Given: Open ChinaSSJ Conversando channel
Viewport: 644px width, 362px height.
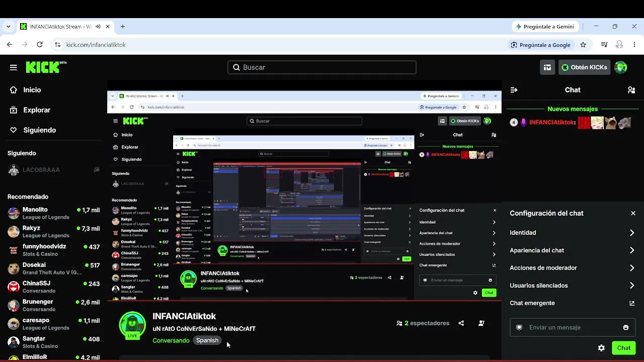Looking at the screenshot, I should tap(53, 287).
